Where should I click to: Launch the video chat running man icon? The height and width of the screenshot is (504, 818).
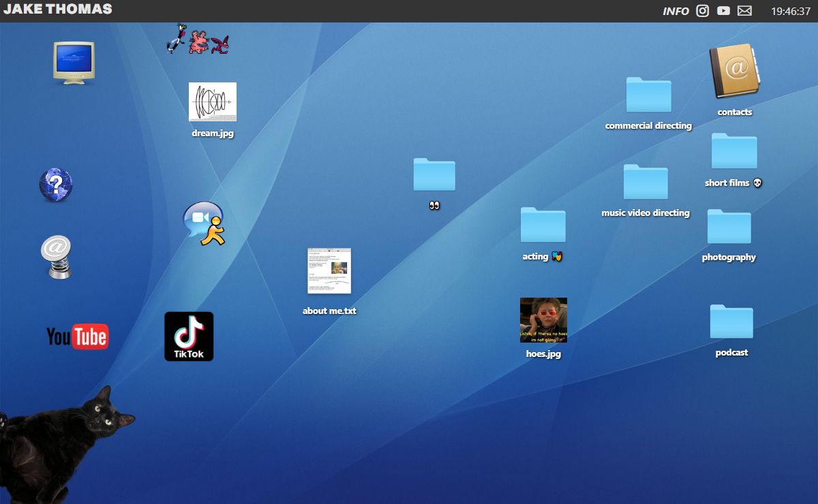tap(204, 223)
